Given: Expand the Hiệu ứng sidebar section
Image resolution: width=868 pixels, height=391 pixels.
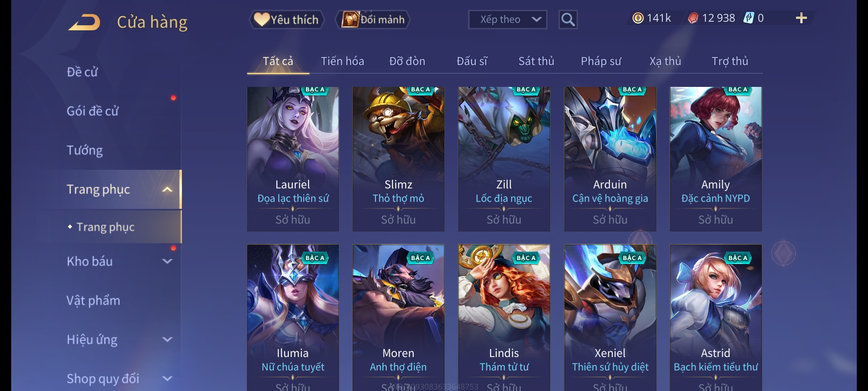Looking at the screenshot, I should click(x=167, y=339).
